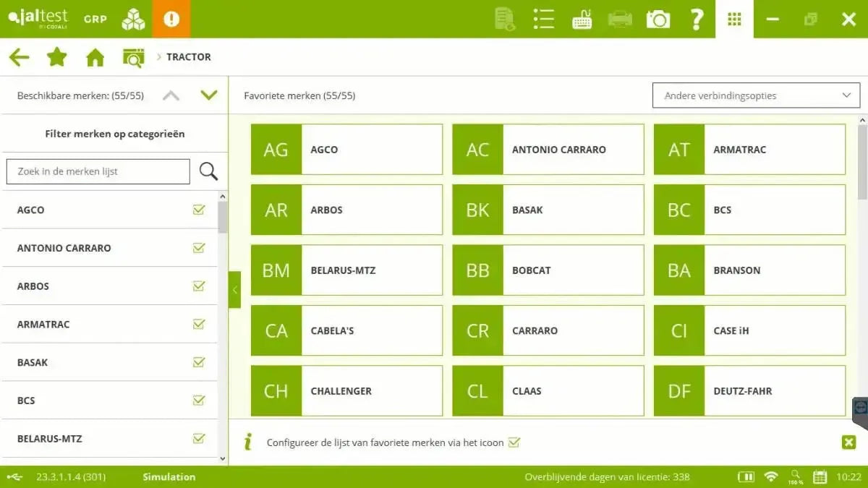Select the CASE iH brand tile

click(x=749, y=330)
